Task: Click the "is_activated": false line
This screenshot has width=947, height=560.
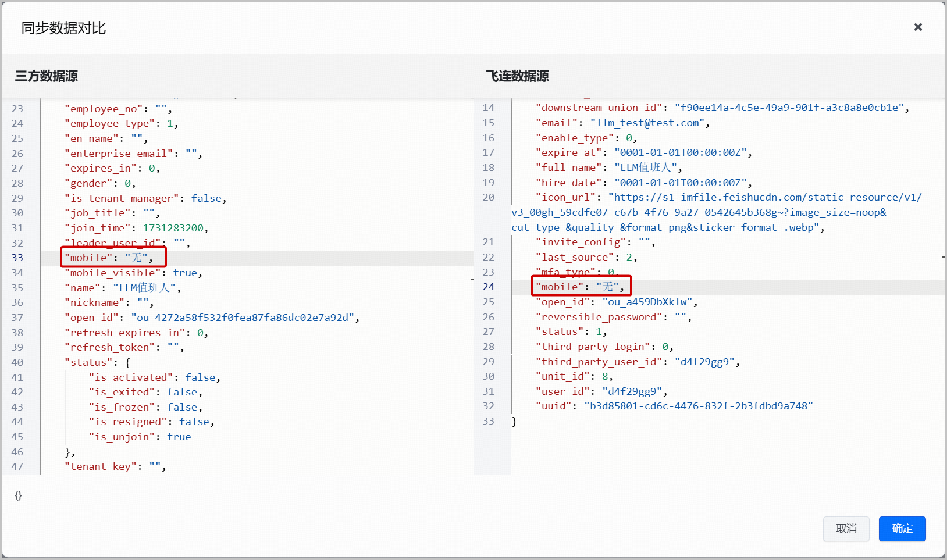Action: pos(155,377)
